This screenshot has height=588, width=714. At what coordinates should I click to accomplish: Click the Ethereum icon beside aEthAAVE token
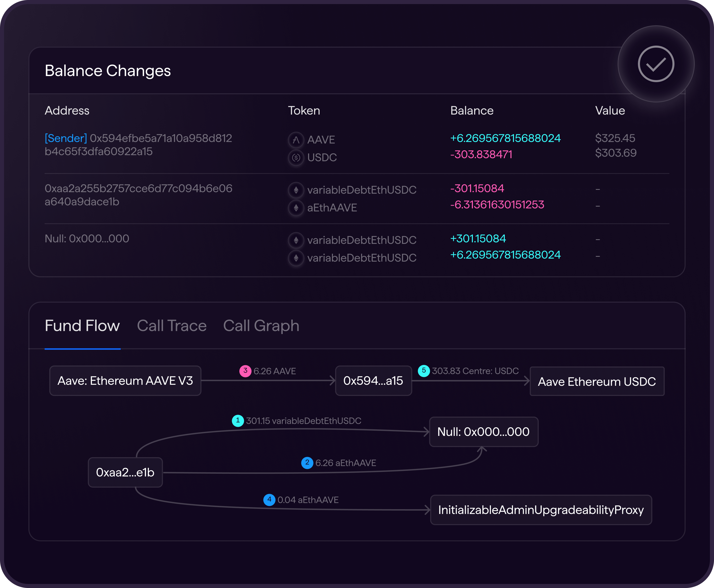(x=296, y=208)
